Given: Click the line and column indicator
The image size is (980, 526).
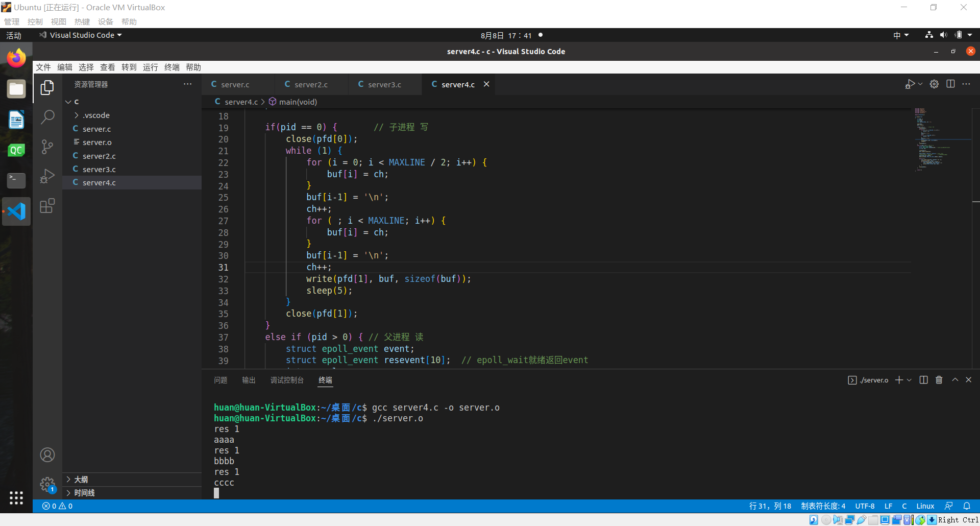Looking at the screenshot, I should pos(770,506).
